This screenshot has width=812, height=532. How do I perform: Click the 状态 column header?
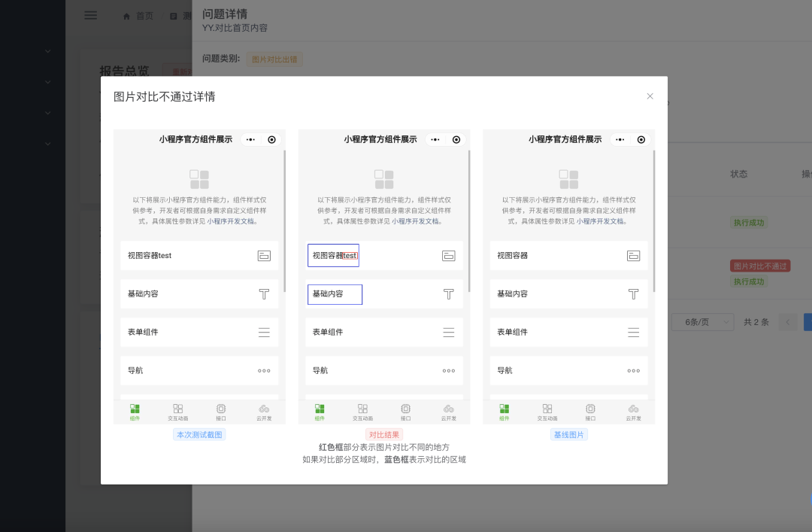[x=739, y=174]
